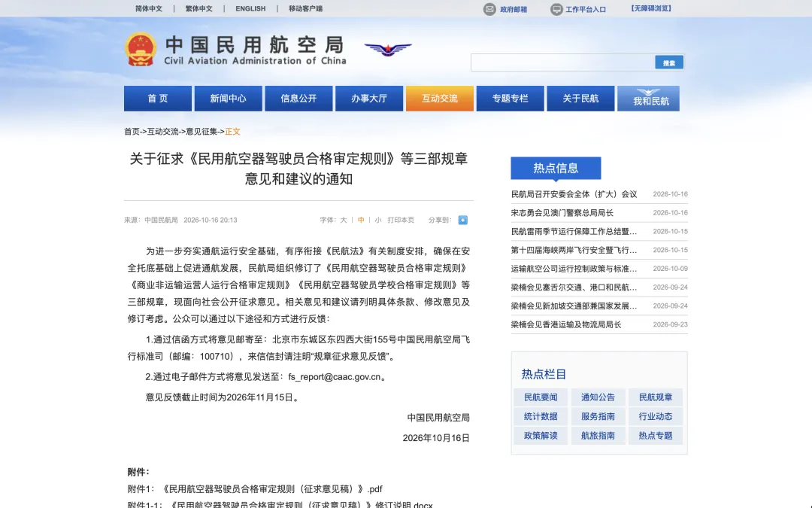Viewport: 812px width, 508px height.
Task: Open 移动客户端 link
Action: [x=305, y=9]
